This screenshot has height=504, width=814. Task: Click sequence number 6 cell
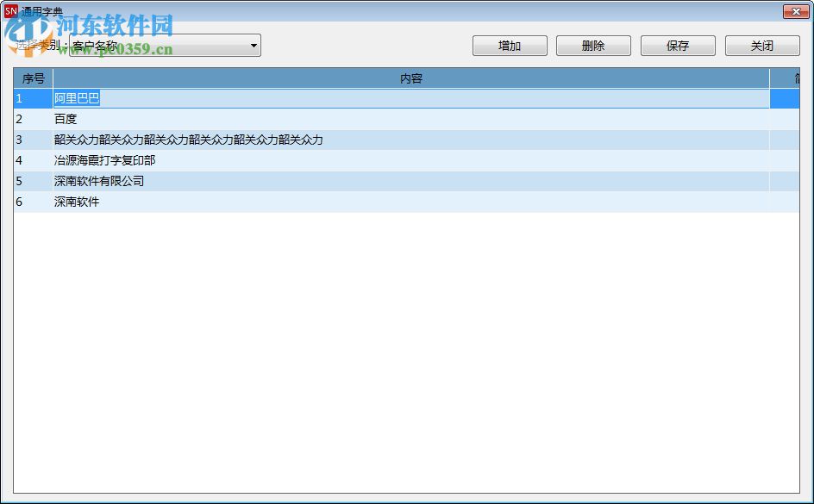pos(34,202)
